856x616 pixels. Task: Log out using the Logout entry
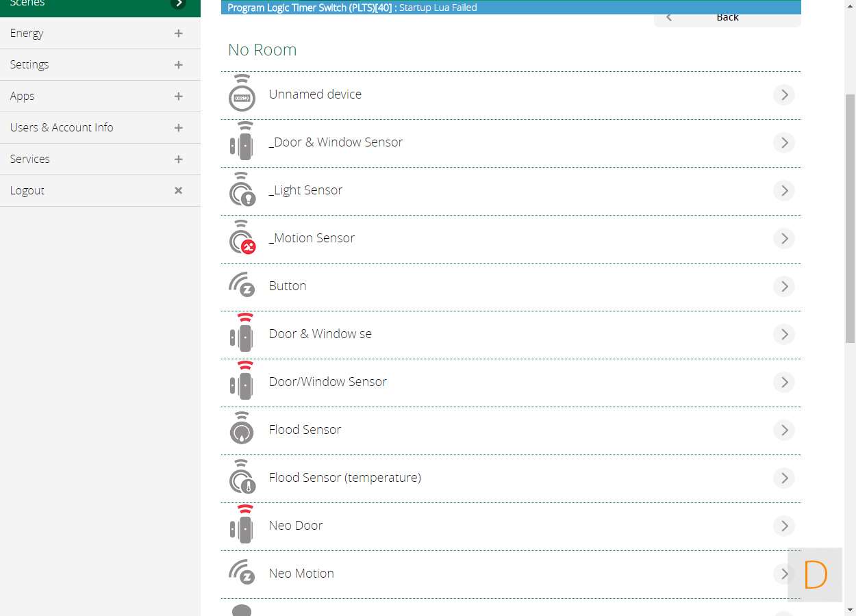tap(27, 191)
